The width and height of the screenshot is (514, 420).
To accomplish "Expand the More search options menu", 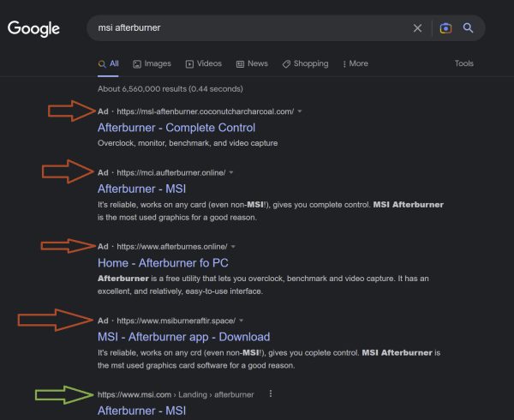I will 356,63.
